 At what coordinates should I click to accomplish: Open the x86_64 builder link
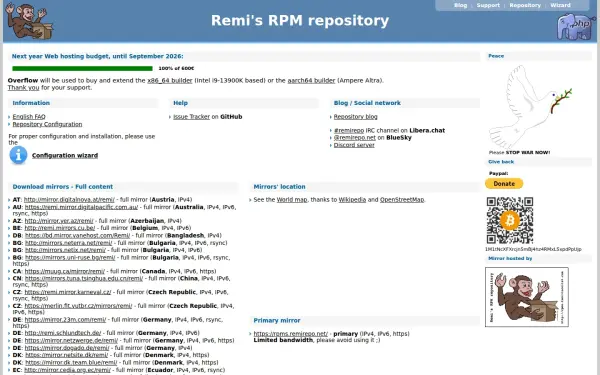pos(170,80)
